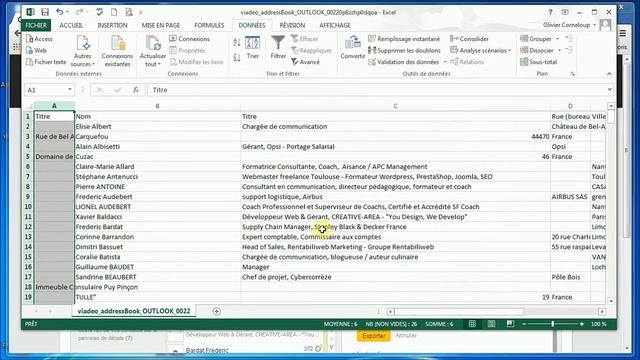The height and width of the screenshot is (360, 640).
Task: Open the Trier sort dialog
Action: 253,48
